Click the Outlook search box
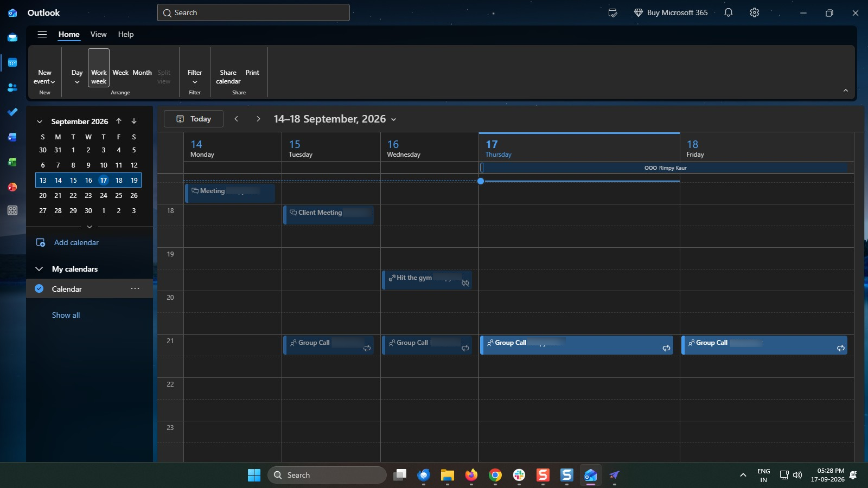The height and width of the screenshot is (488, 868). coord(253,12)
